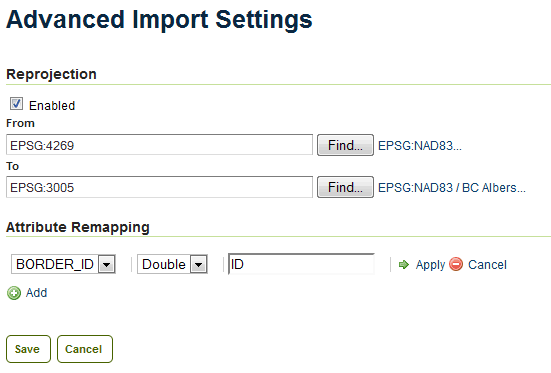
Task: Uncheck the Reprojection Enabled checkbox
Action: [16, 104]
